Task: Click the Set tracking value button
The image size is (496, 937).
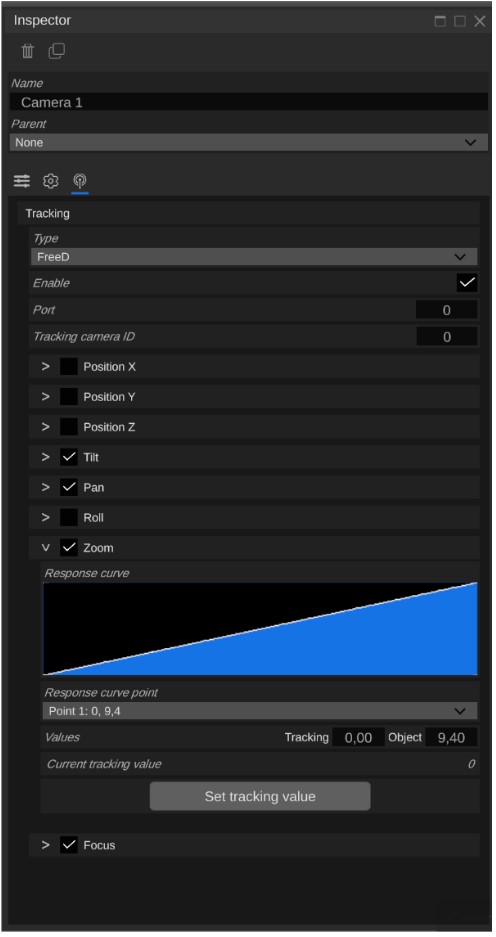Action: click(260, 797)
